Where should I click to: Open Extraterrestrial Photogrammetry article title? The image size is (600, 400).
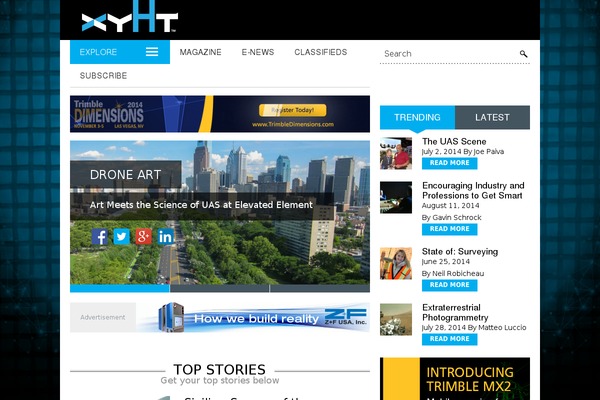pyautogui.click(x=455, y=313)
